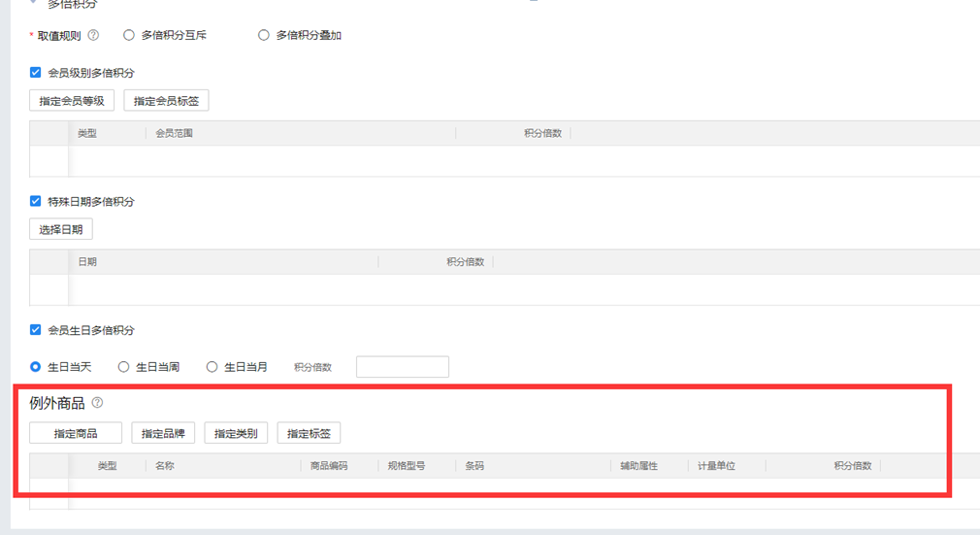Viewport: 980px width, 535px height.
Task: Choose the 生日当周 radio button
Action: point(123,367)
